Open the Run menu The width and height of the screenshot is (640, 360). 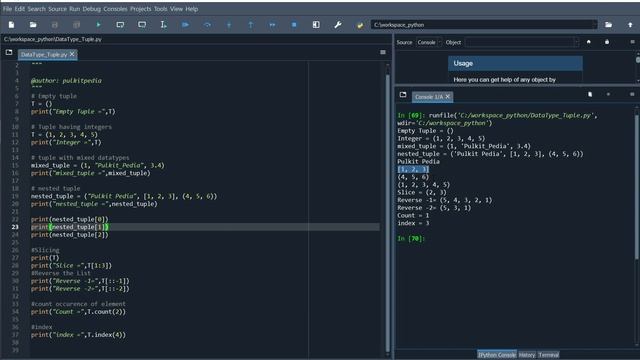tap(75, 9)
